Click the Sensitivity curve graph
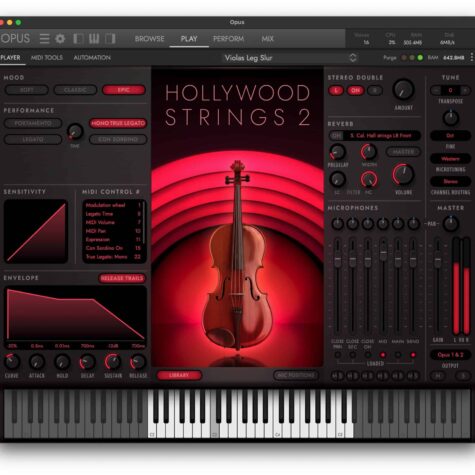Screen dimensions: 475x475 pyautogui.click(x=36, y=232)
